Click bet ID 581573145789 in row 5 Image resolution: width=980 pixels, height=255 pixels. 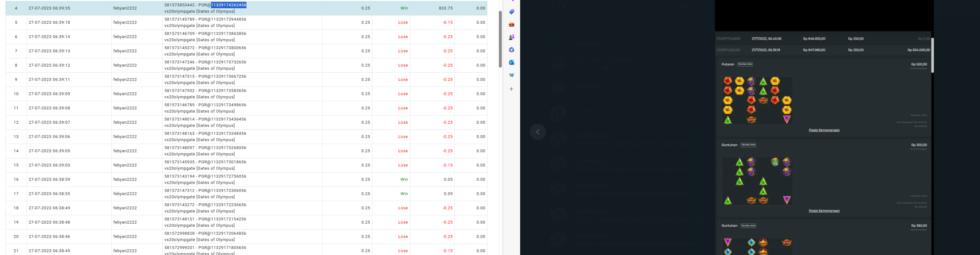click(180, 19)
